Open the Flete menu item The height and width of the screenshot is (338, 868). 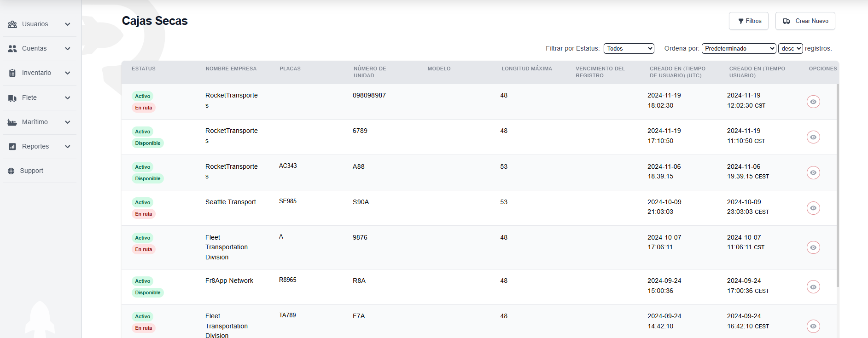(x=29, y=98)
